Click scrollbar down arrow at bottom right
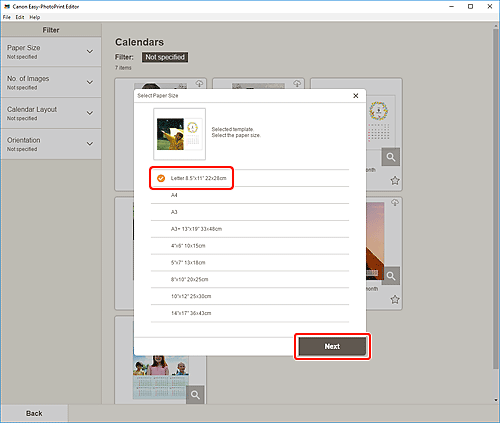500x423 pixels. point(496,400)
